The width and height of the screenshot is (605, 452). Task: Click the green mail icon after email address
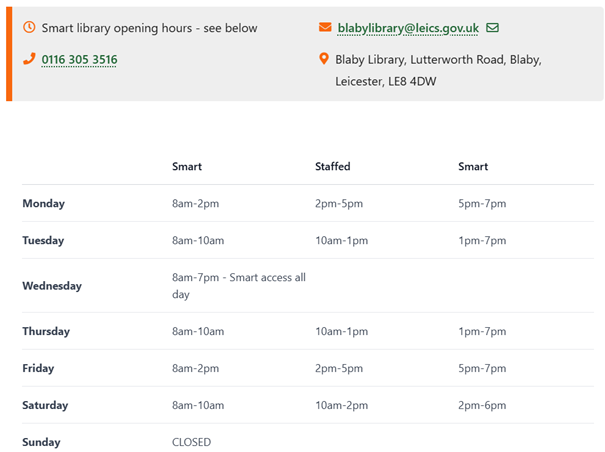492,27
